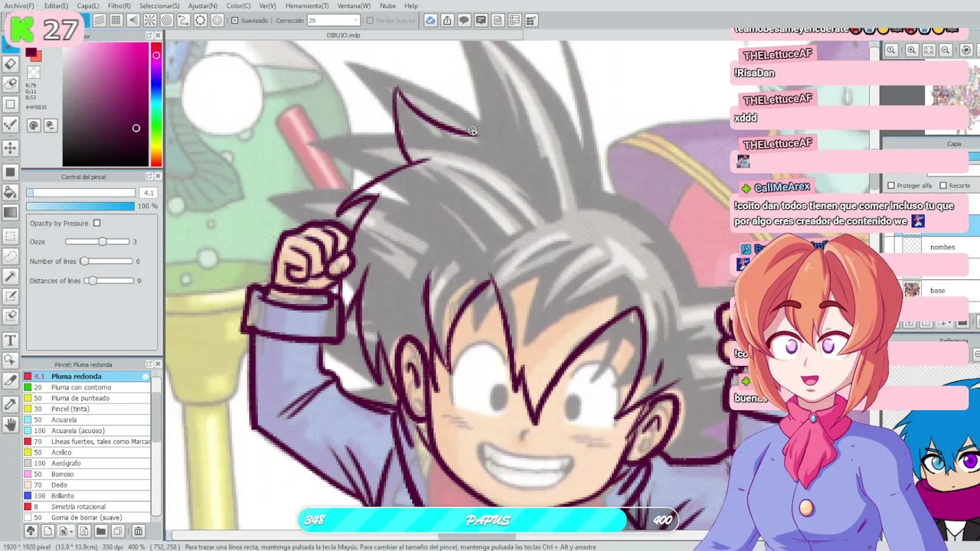This screenshot has width=980, height=551.
Task: Open the Corrección dropdown
Action: 333,21
